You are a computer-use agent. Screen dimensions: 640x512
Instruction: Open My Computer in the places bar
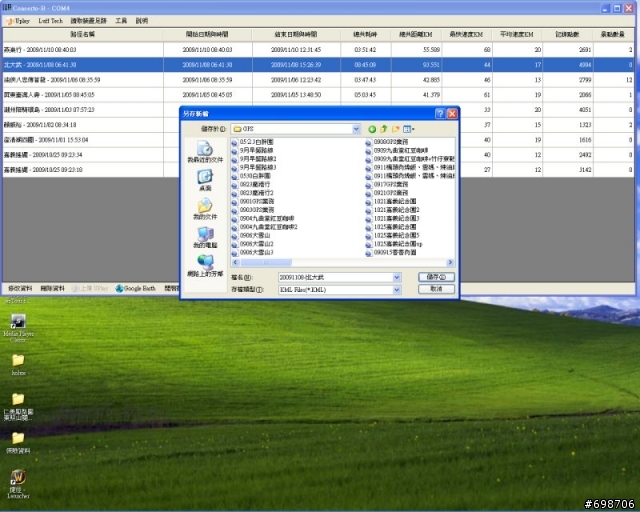tap(205, 237)
